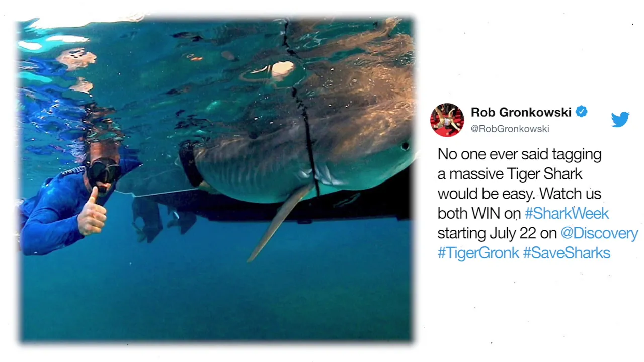Open Rob Gronkowski's round profile avatar
644x362 pixels.
(447, 120)
